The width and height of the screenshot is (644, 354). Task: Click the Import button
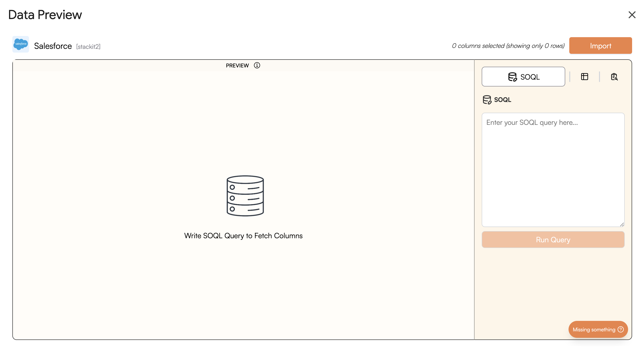600,46
